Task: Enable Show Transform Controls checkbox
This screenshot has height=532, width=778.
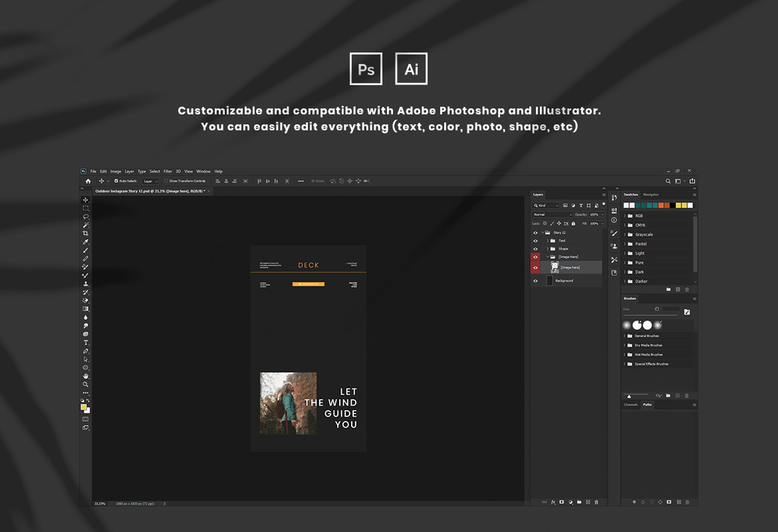Action: coord(166,181)
